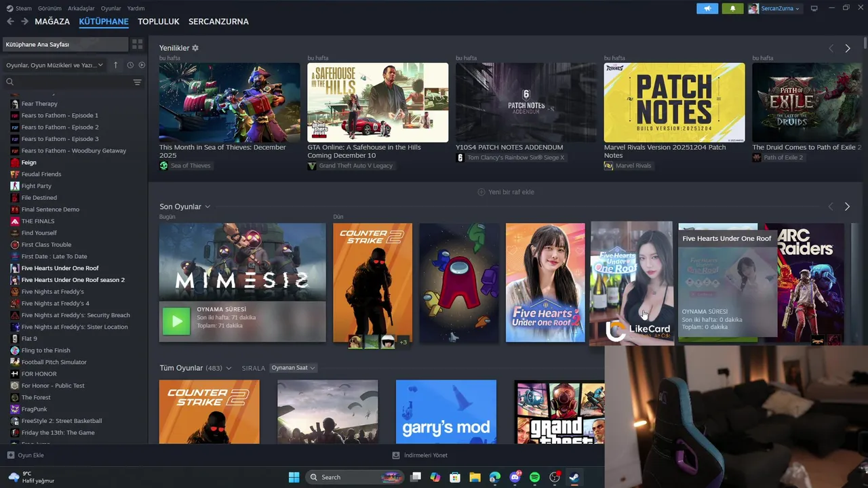Click the Marvel Rivals game link
The height and width of the screenshot is (488, 868).
[633, 166]
